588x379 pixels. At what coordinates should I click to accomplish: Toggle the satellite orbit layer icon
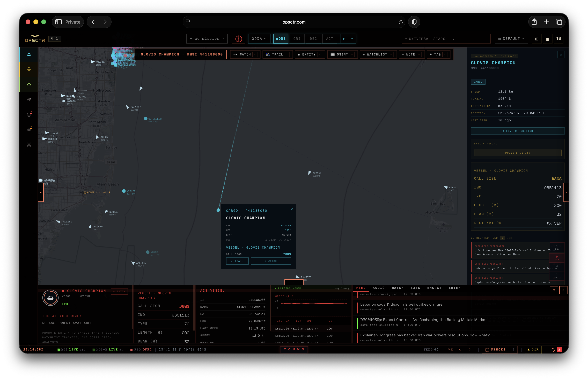coord(29,100)
